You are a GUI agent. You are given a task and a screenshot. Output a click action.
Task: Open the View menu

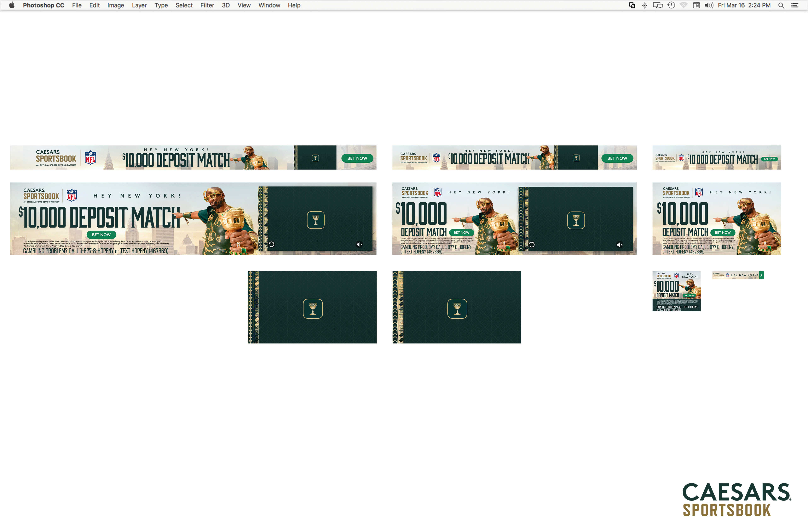[244, 5]
